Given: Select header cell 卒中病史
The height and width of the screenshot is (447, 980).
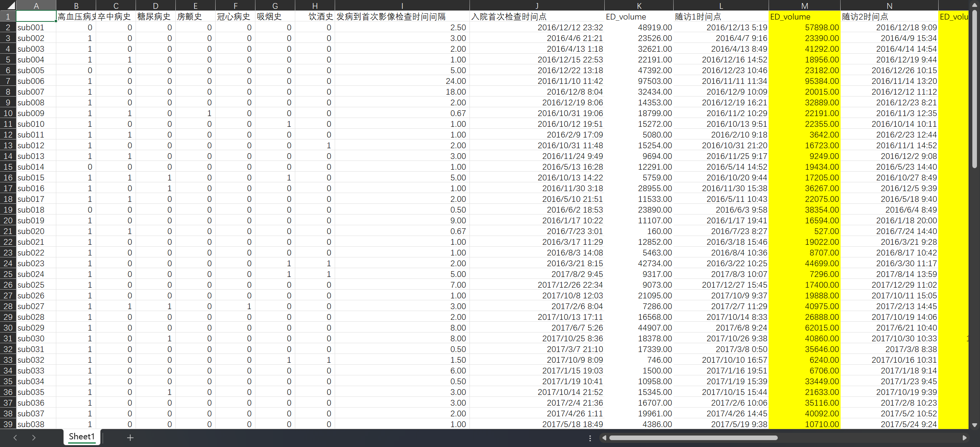Looking at the screenshot, I should [116, 16].
